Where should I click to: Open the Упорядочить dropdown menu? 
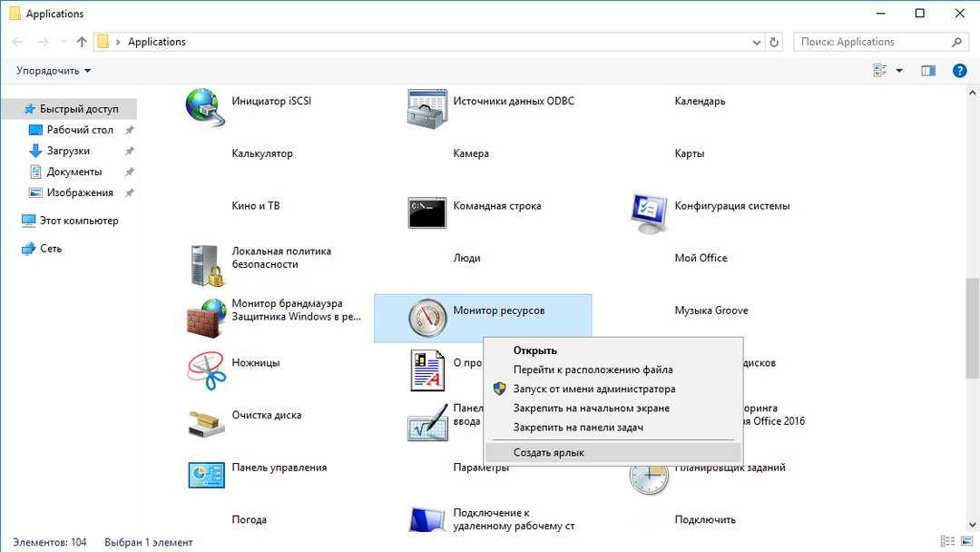54,71
